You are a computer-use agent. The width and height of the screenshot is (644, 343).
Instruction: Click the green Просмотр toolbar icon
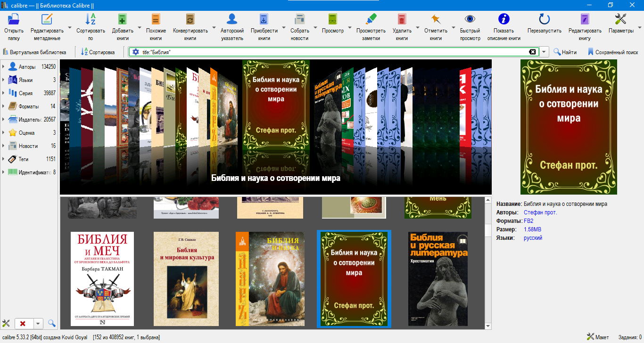tap(333, 19)
